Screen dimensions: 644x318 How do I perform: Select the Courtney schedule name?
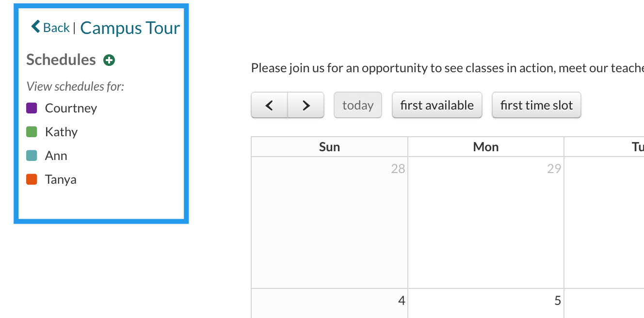pos(71,108)
